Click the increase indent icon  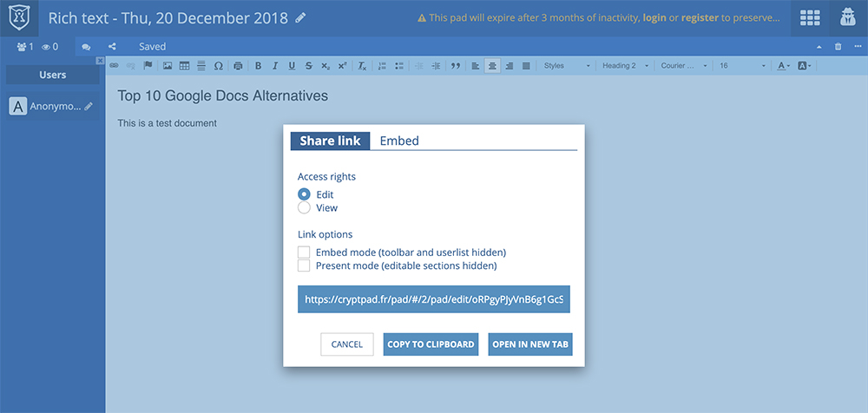[x=436, y=65]
